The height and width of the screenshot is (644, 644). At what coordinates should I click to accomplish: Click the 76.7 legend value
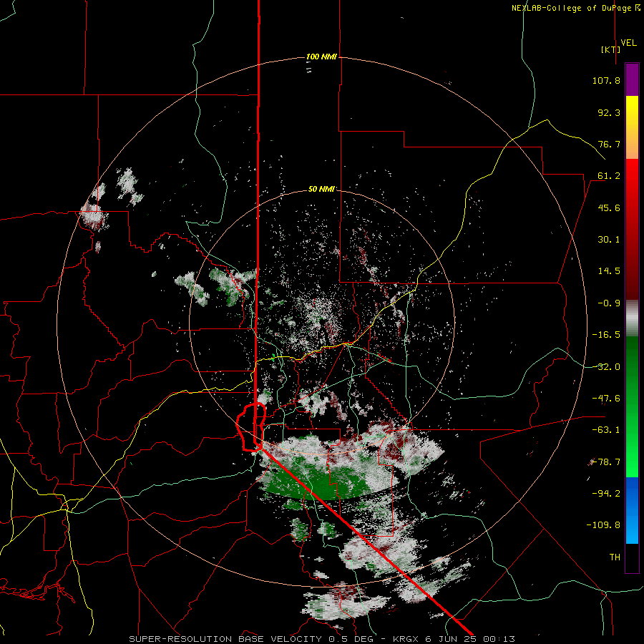609,144
